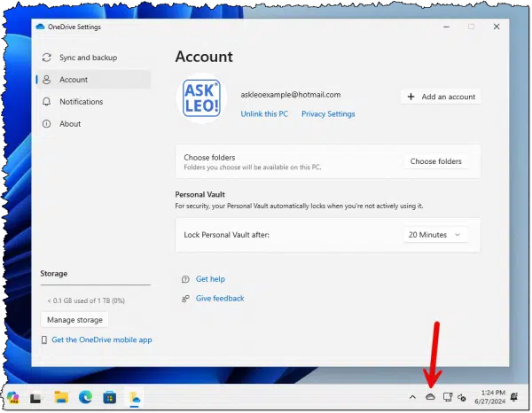
Task: Launch Microsoft Edge from the taskbar
Action: [85, 397]
